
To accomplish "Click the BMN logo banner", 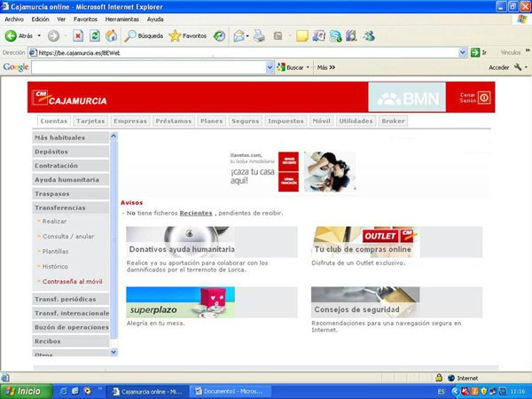I will [407, 97].
